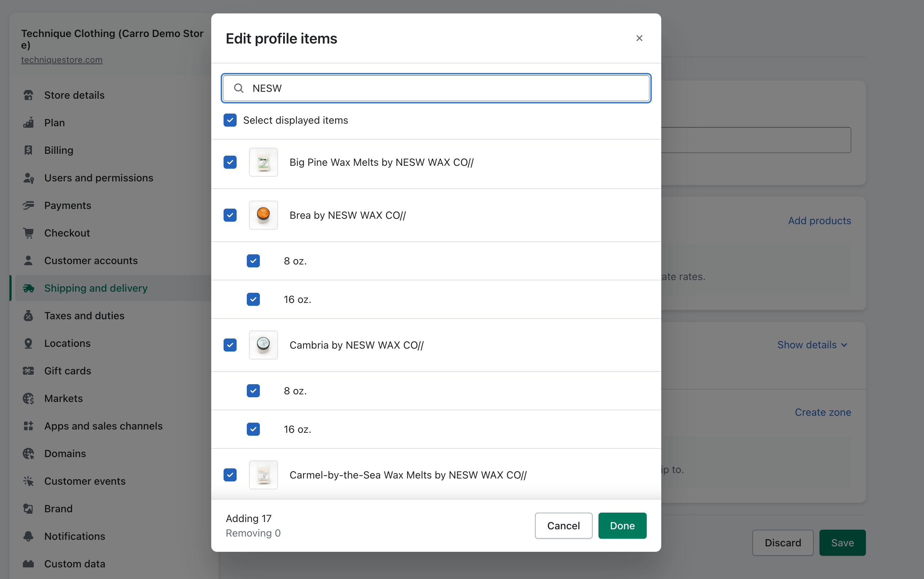The image size is (924, 579).
Task: Uncheck Big Pine Wax Melts checkbox
Action: tap(230, 163)
